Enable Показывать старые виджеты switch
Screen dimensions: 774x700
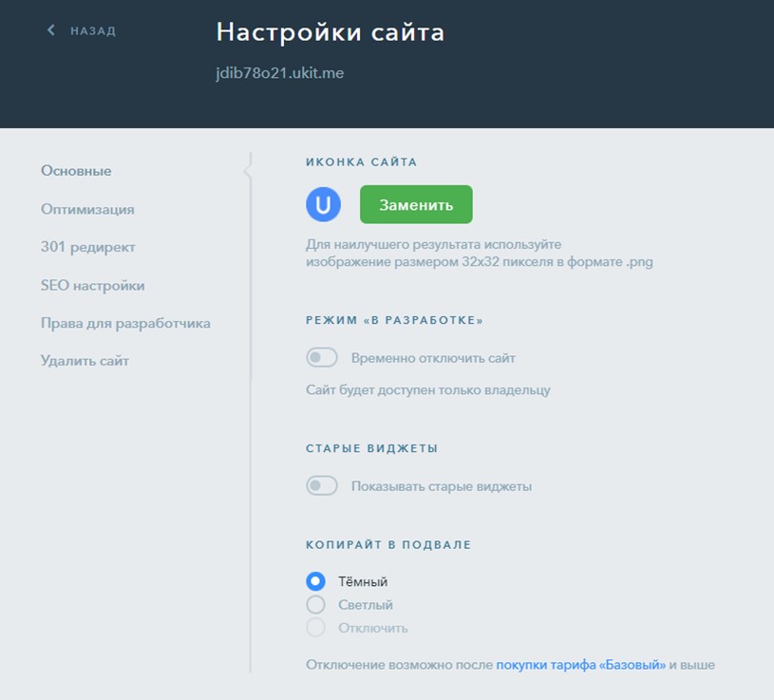tap(322, 485)
